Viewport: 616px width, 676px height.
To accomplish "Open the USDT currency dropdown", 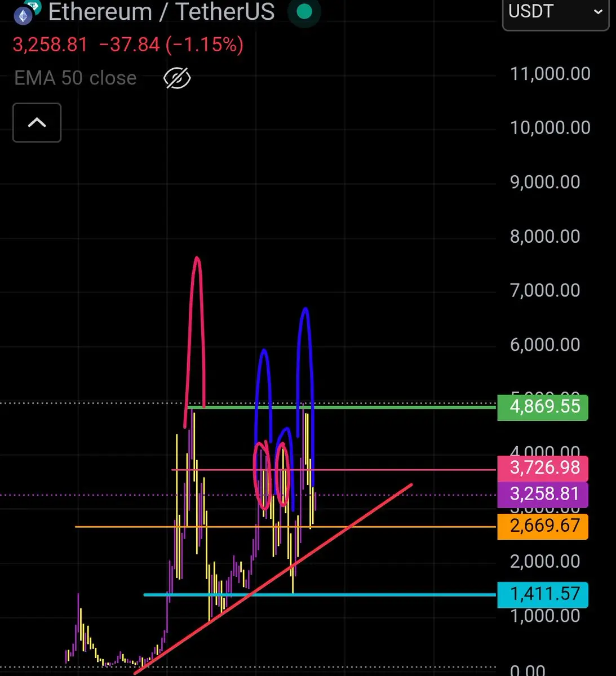I will tap(555, 12).
